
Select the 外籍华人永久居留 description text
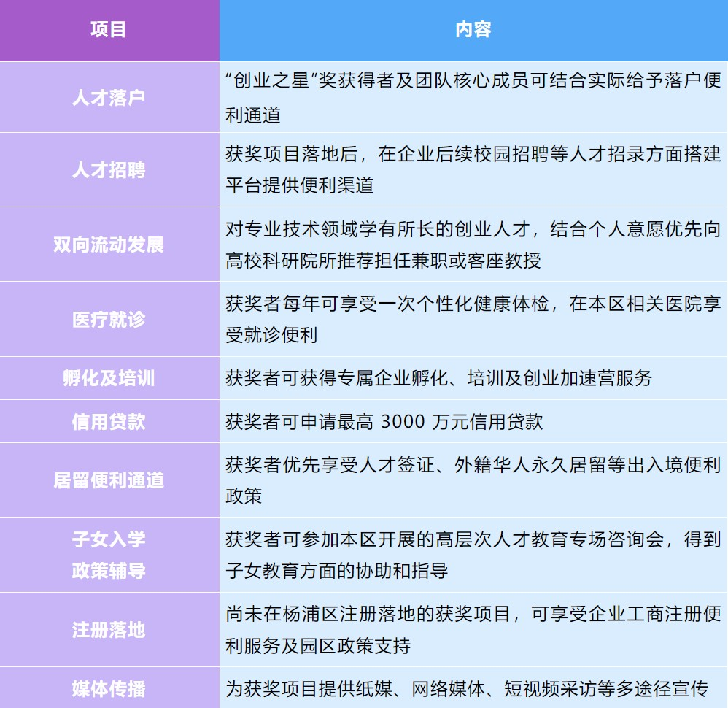click(473, 480)
